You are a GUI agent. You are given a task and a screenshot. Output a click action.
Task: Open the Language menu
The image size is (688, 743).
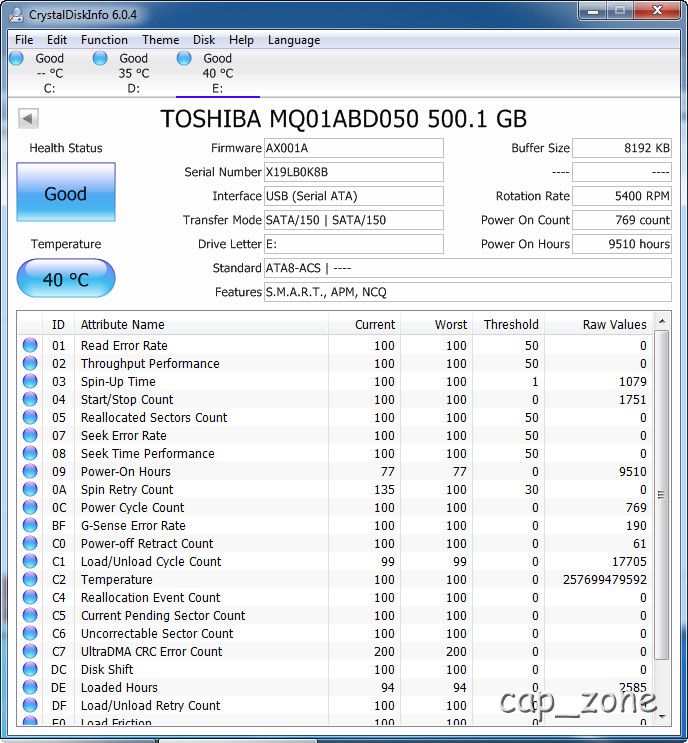coord(294,40)
